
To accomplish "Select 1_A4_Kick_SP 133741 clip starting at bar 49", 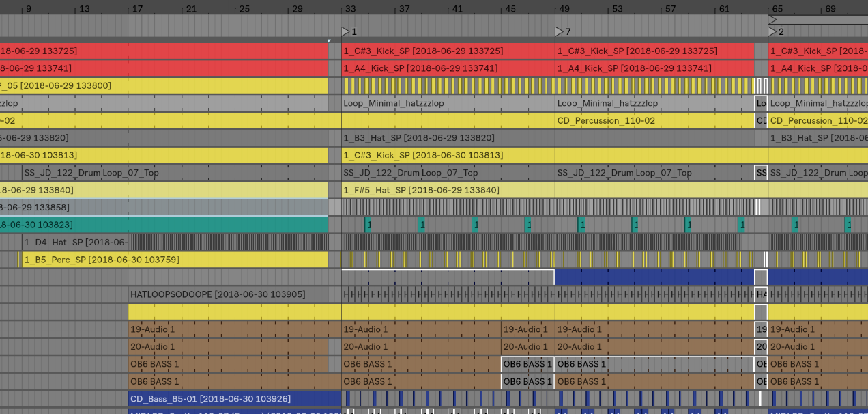I will coord(655,68).
